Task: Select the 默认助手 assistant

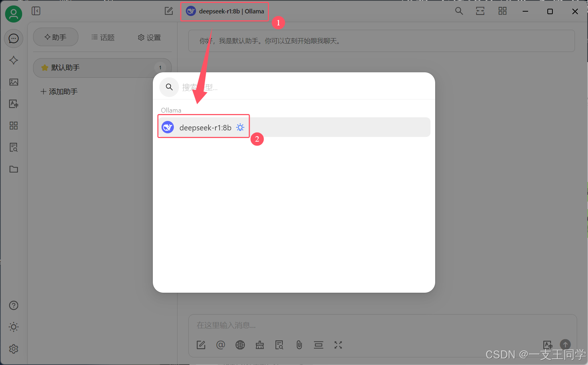Action: point(102,68)
